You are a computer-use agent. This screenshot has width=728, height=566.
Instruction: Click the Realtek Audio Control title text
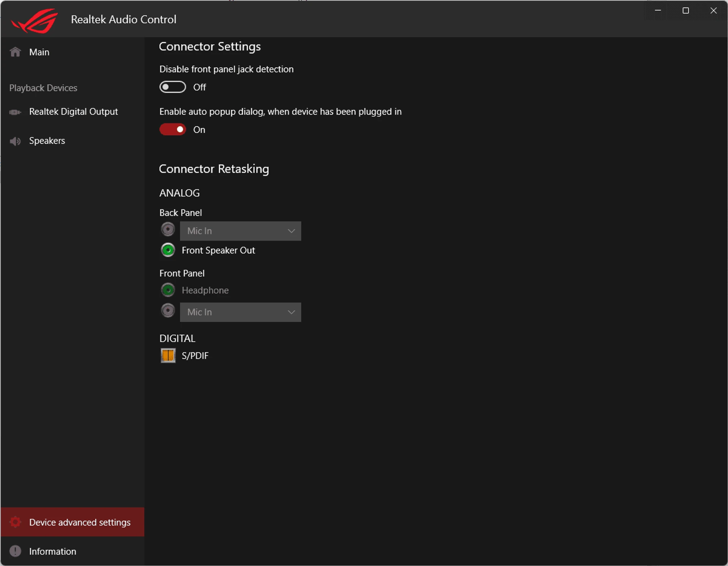click(x=124, y=19)
